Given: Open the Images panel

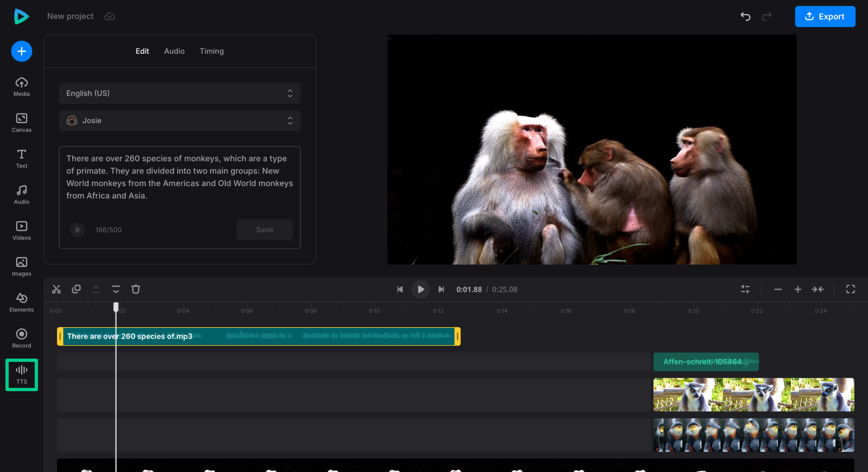Looking at the screenshot, I should point(22,266).
